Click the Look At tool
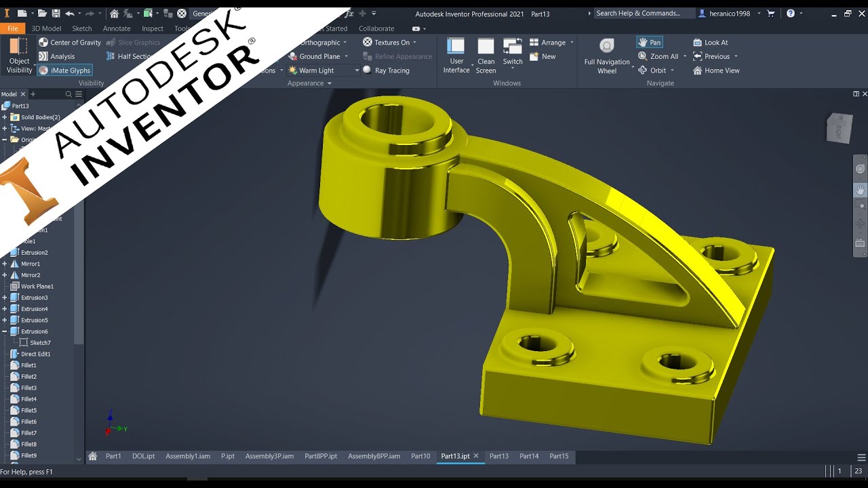This screenshot has height=488, width=868. coord(710,42)
